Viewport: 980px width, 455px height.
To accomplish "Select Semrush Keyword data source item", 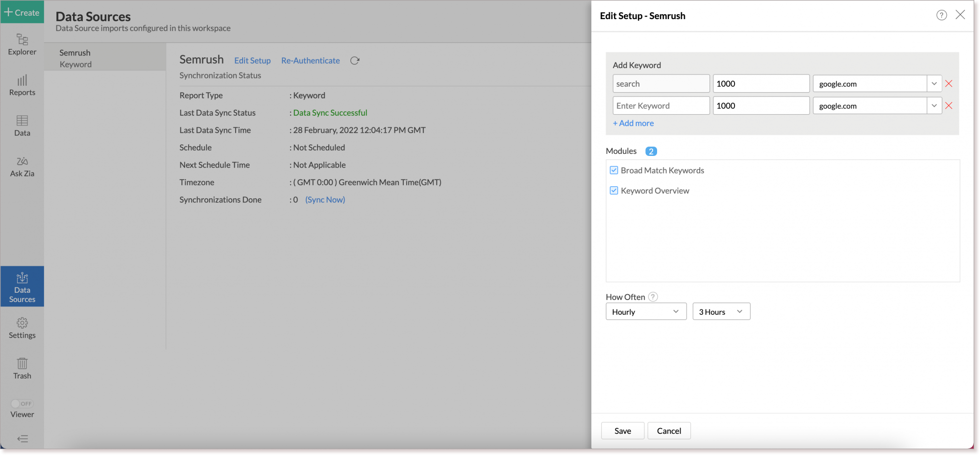I will (x=105, y=58).
